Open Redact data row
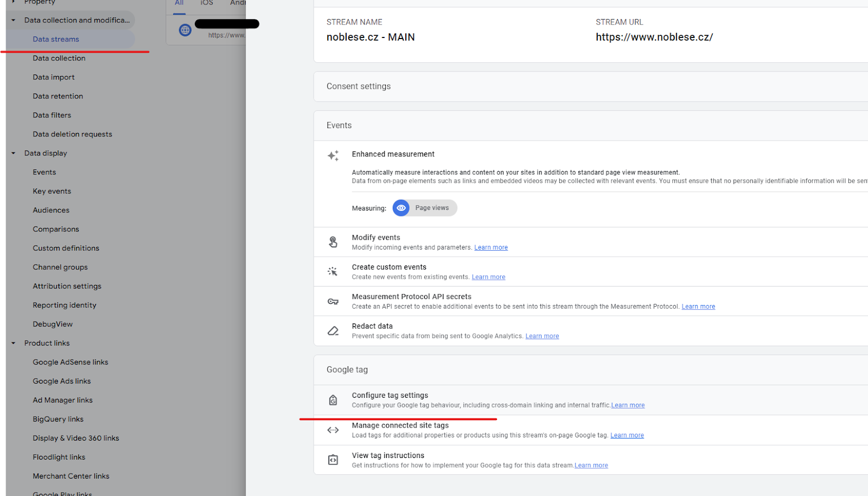This screenshot has width=868, height=496. tap(591, 330)
